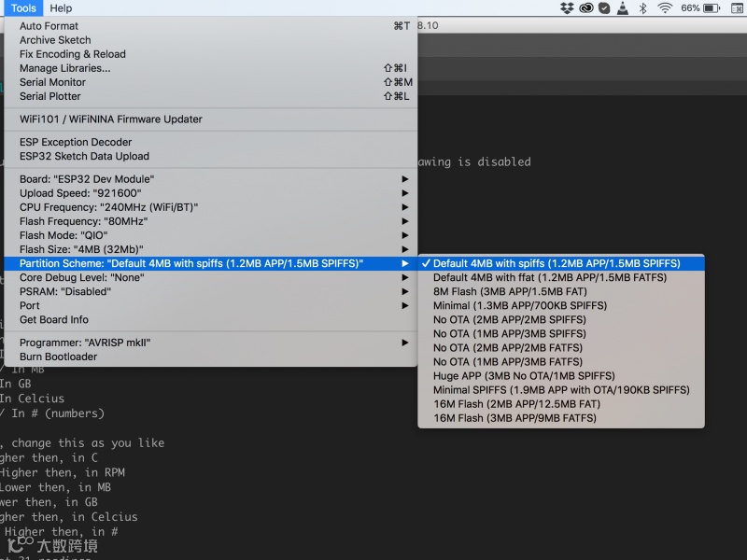The image size is (747, 560).
Task: Expand the Flash Size "4MB (32Mb)" submenu
Action: point(211,249)
